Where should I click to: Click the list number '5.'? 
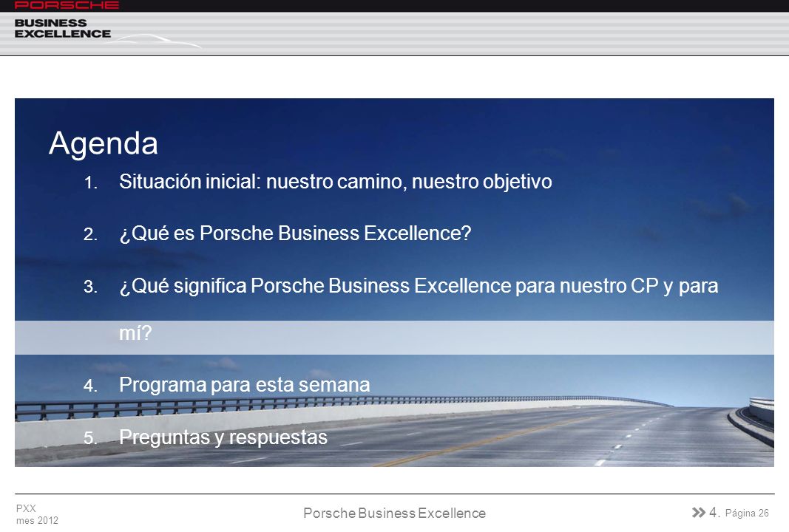90,438
